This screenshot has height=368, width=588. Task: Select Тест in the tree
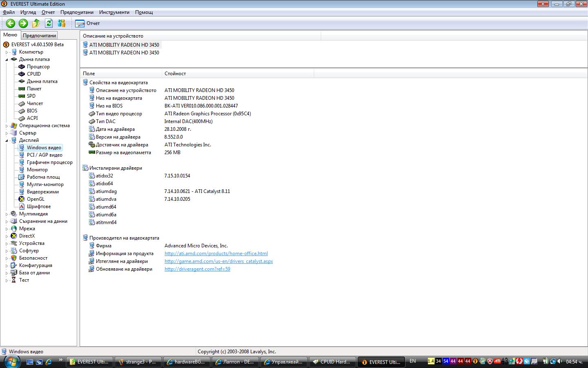[x=24, y=280]
